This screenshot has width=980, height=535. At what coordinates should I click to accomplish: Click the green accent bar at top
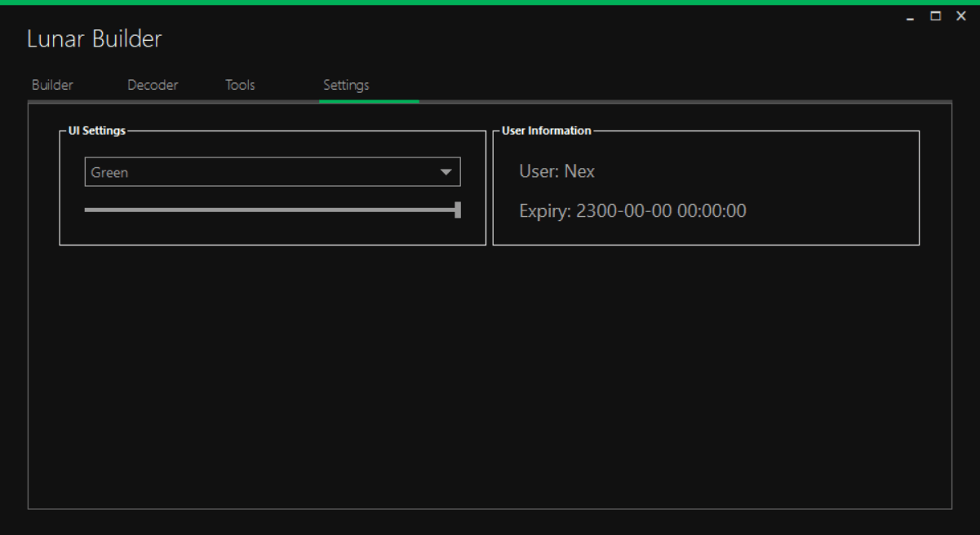point(490,2)
